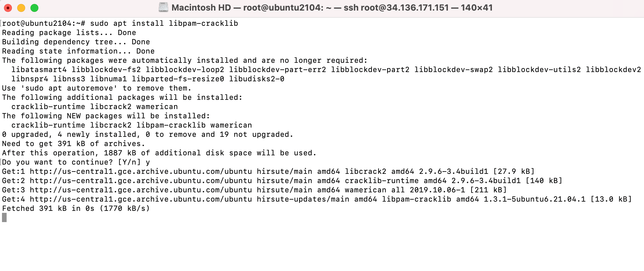Image resolution: width=644 pixels, height=271 pixels.
Task: Click the Reading package lists Done line
Action: (69, 32)
